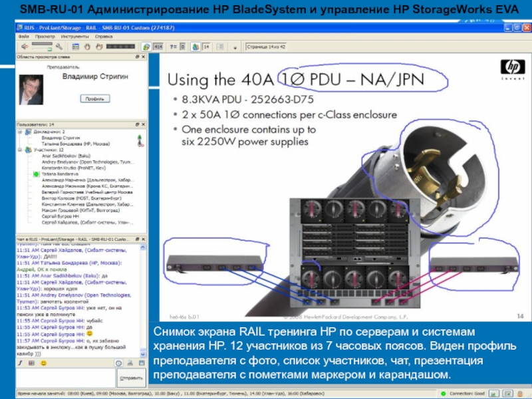Click the chat font style icon
Image resolution: width=532 pixels, height=399 pixels.
coord(21,363)
